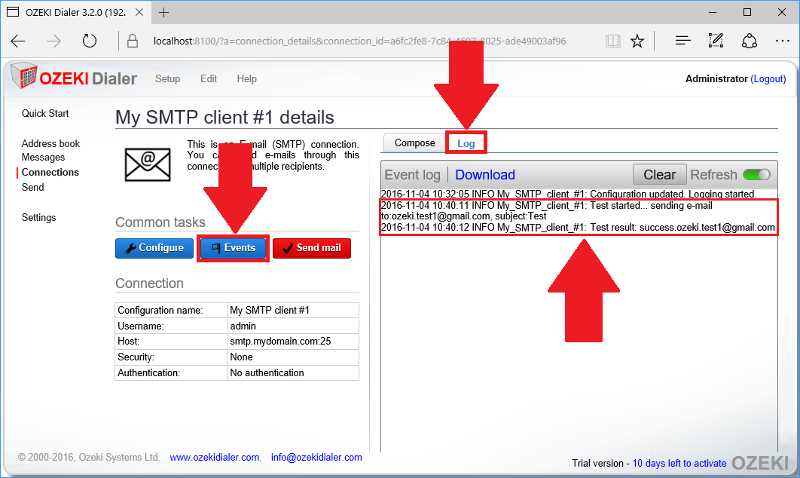Add page to favorites star icon
The height and width of the screenshot is (478, 800).
[641, 41]
